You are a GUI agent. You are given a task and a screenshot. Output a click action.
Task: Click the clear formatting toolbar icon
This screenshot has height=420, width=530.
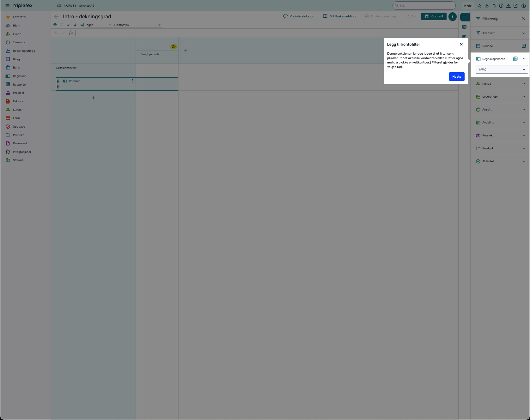pos(62,25)
